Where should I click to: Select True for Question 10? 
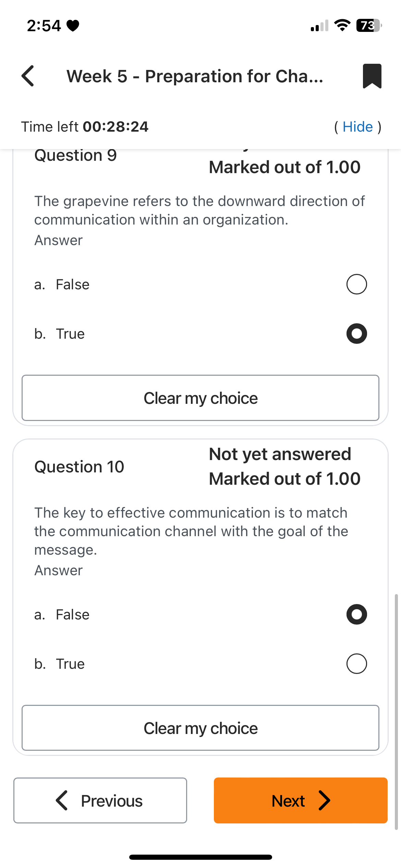[x=356, y=664]
